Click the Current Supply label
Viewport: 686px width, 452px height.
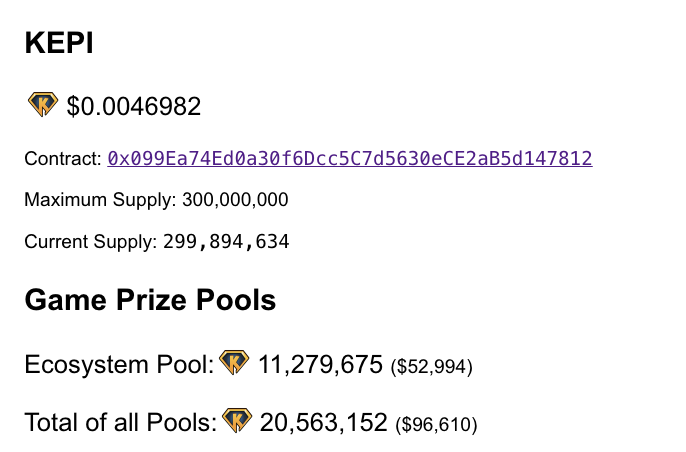pyautogui.click(x=91, y=242)
